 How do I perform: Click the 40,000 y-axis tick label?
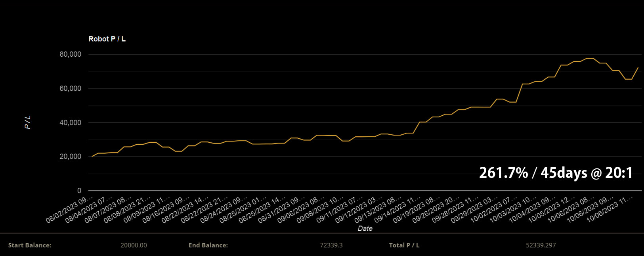pyautogui.click(x=70, y=122)
